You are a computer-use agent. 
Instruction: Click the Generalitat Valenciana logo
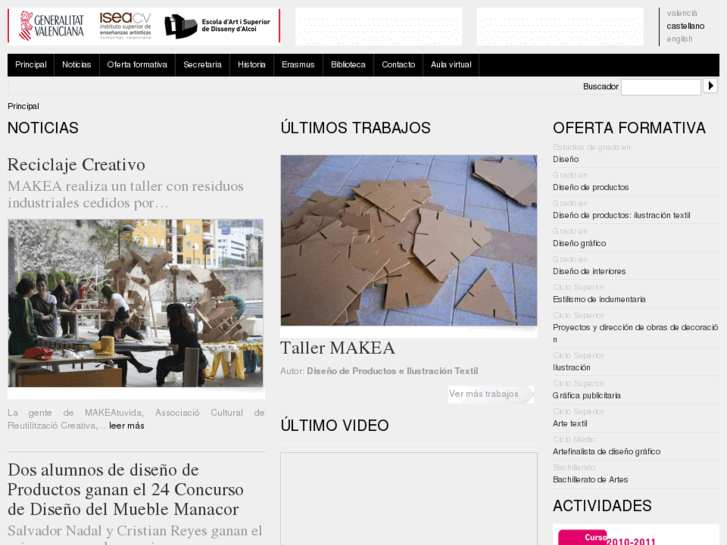[51, 26]
